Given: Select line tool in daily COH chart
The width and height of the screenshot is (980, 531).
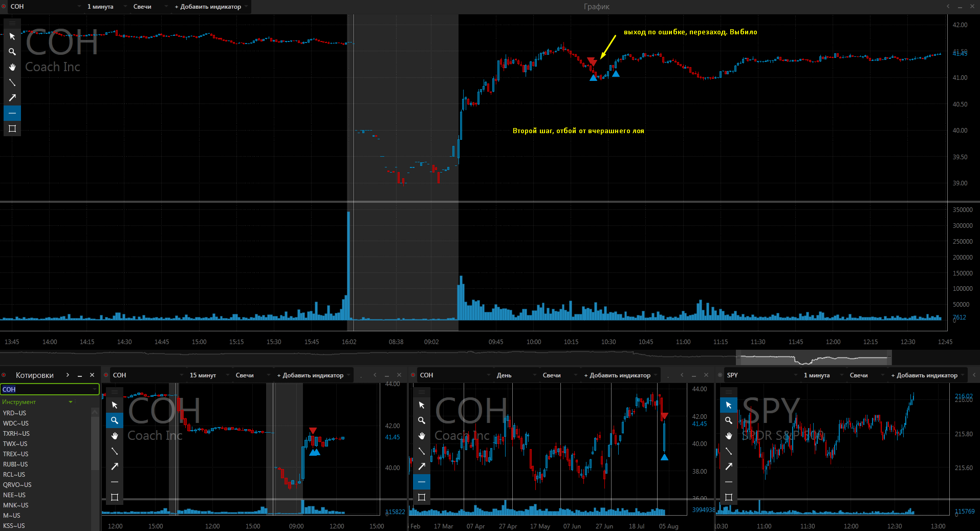Looking at the screenshot, I should pos(422,451).
